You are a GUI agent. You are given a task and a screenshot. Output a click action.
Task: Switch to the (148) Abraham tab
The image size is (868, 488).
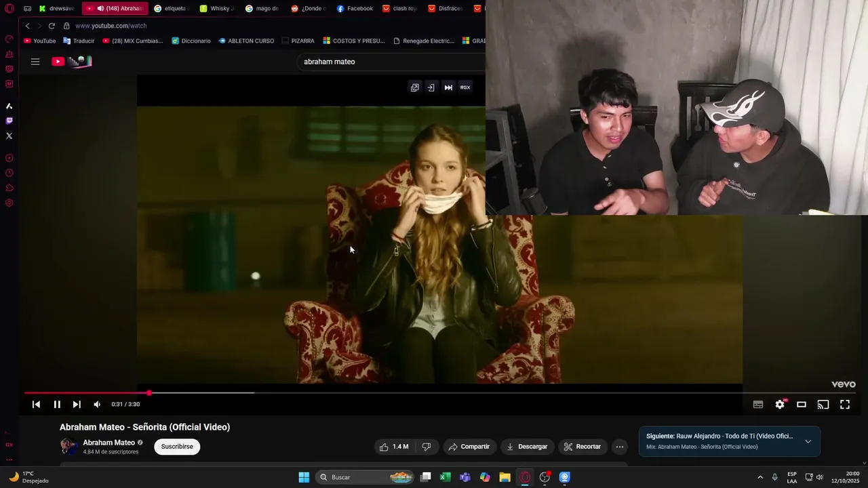point(115,9)
